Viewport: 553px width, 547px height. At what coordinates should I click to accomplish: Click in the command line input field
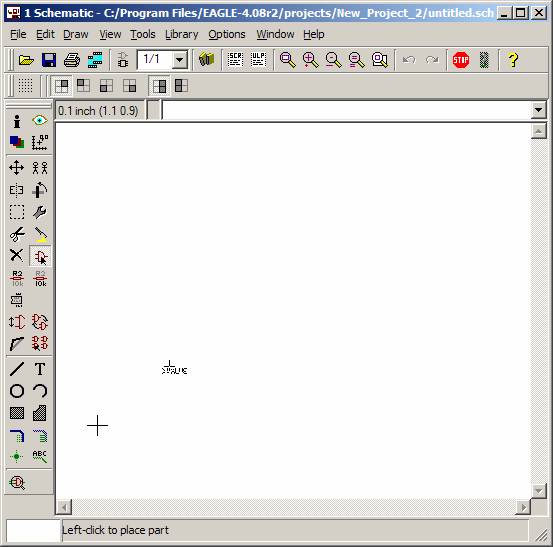pos(346,111)
